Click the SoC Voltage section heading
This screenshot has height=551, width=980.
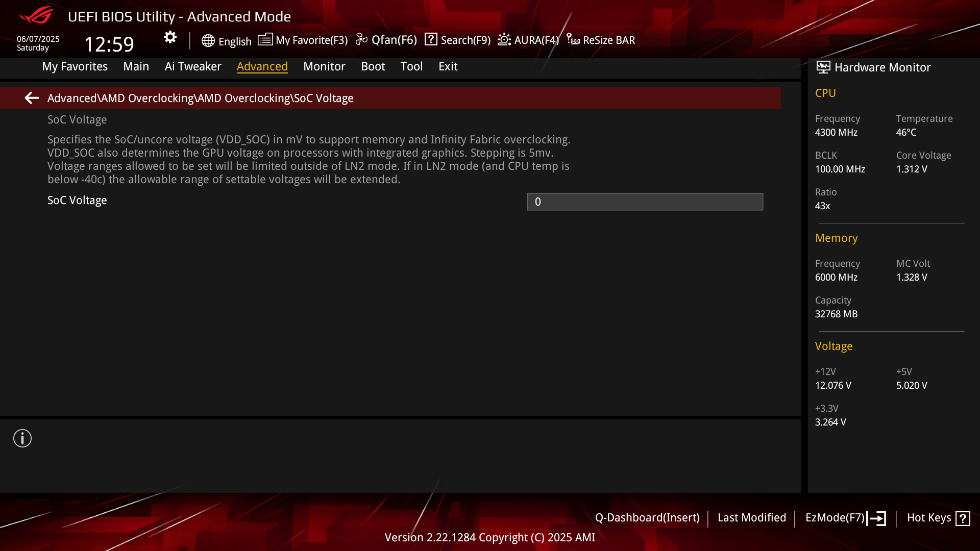coord(77,120)
